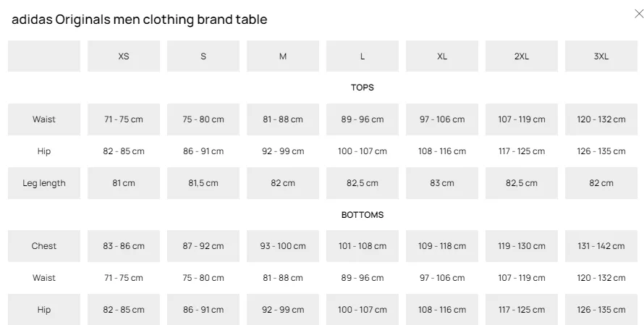Select the XS size column header
Image resolution: width=644 pixels, height=325 pixels.
pos(124,56)
